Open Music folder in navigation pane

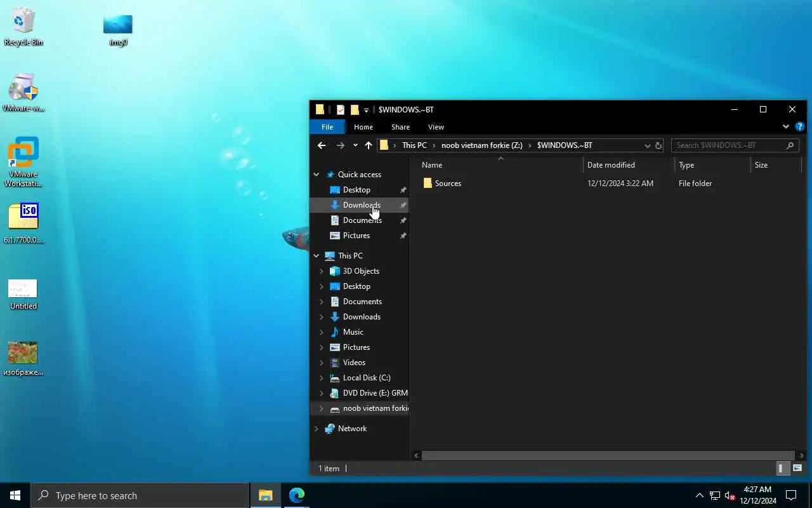(353, 332)
